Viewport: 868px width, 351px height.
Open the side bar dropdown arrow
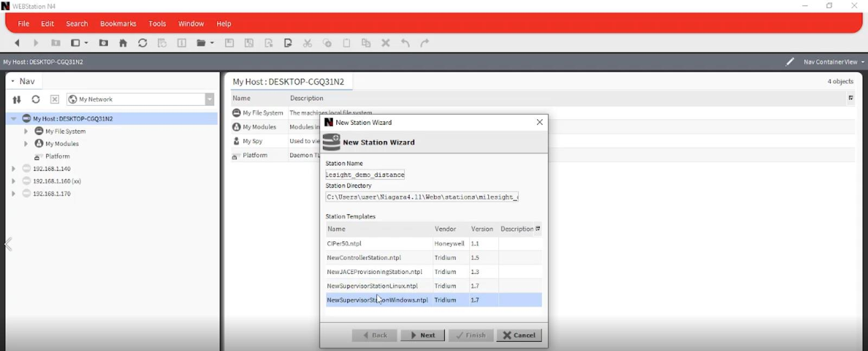(x=86, y=43)
